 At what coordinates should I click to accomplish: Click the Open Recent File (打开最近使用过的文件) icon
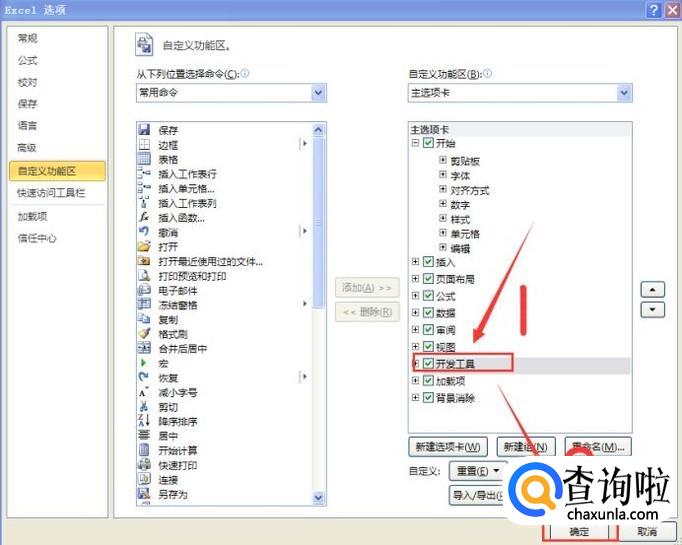[x=144, y=261]
